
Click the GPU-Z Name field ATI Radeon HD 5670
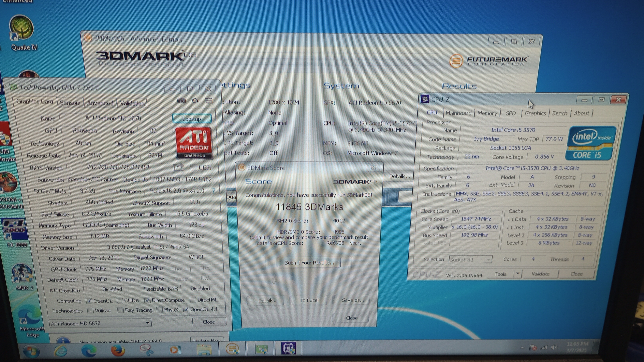pos(113,118)
